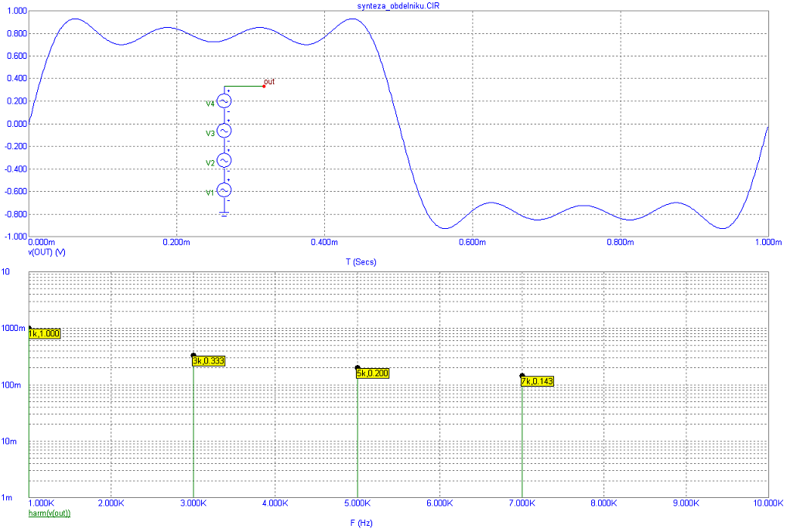The height and width of the screenshot is (532, 790).
Task: Click the 0.800 voltage axis label
Action: coord(17,34)
